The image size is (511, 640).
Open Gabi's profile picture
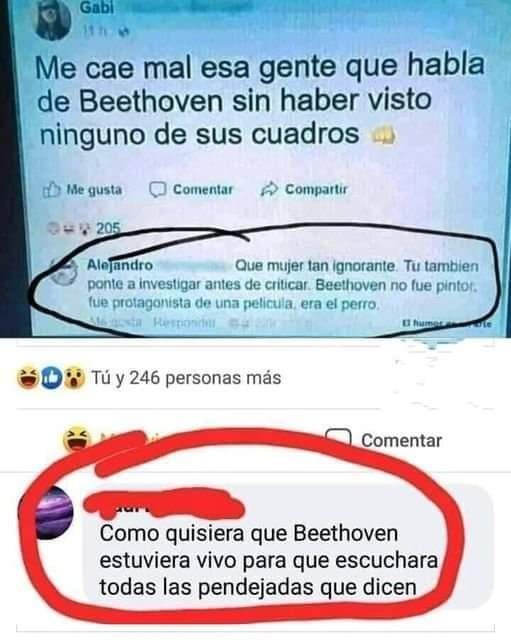pyautogui.click(x=53, y=20)
